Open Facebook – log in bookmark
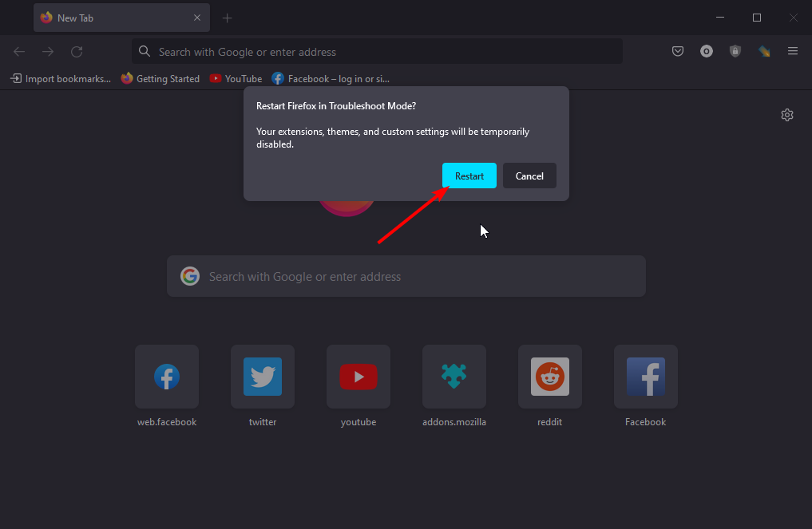Image resolution: width=812 pixels, height=529 pixels. pyautogui.click(x=331, y=79)
